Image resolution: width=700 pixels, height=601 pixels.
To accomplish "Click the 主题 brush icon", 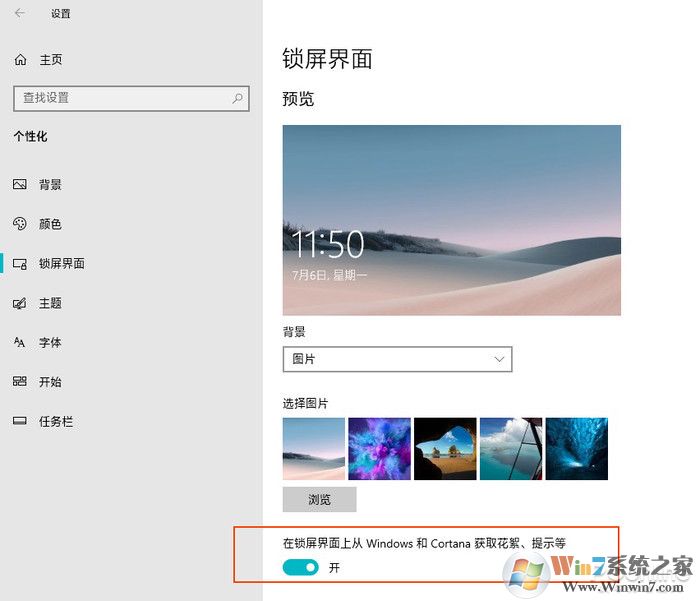I will 20,303.
